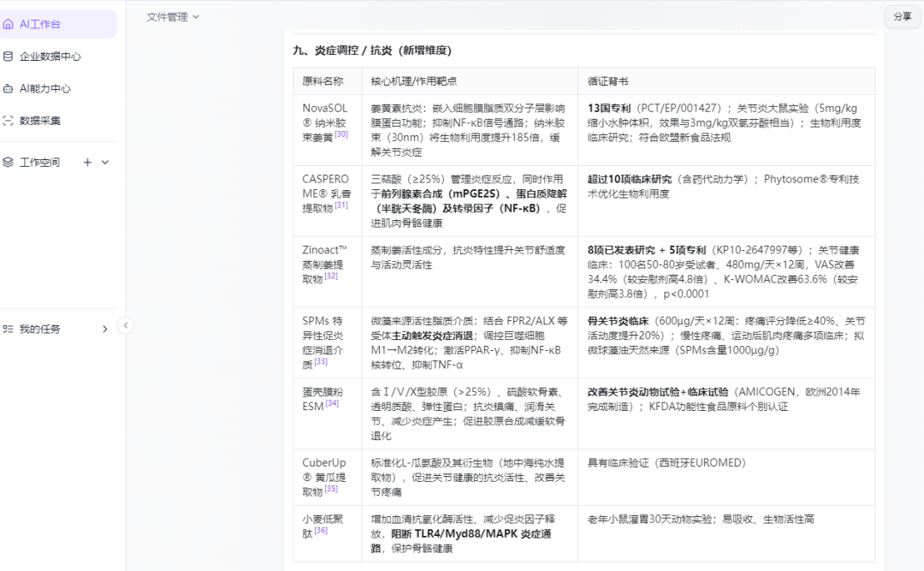Expand the 我的任务 arrow
The height and width of the screenshot is (571, 924).
point(105,329)
